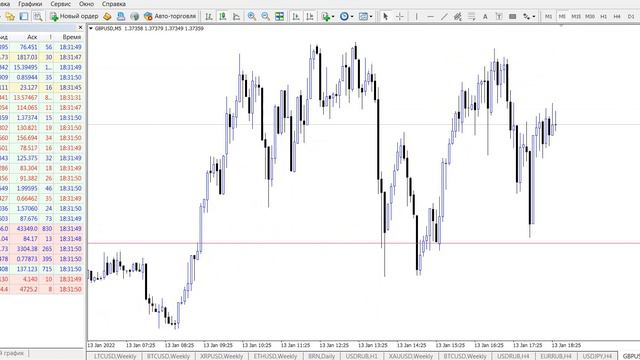640x360 pixels.
Task: Switch timeframe to D1
Action: [x=631, y=16]
